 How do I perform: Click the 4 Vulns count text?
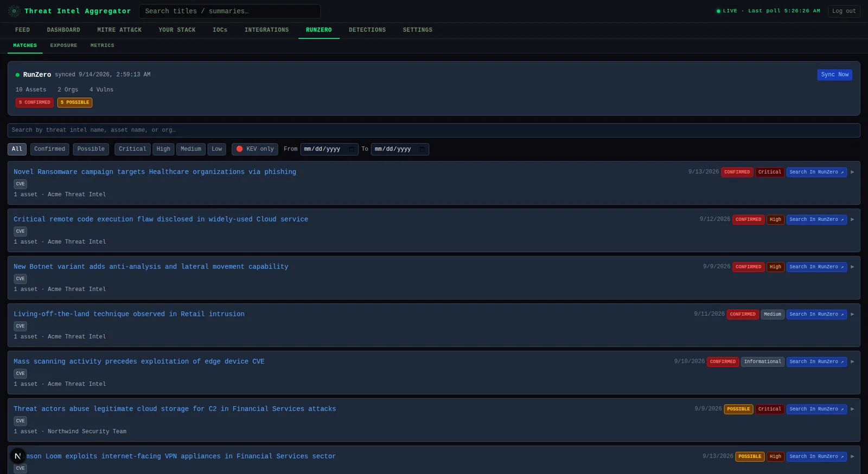[x=101, y=90]
